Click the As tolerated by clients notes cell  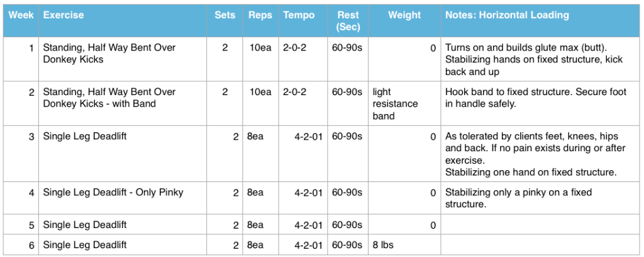coord(541,154)
